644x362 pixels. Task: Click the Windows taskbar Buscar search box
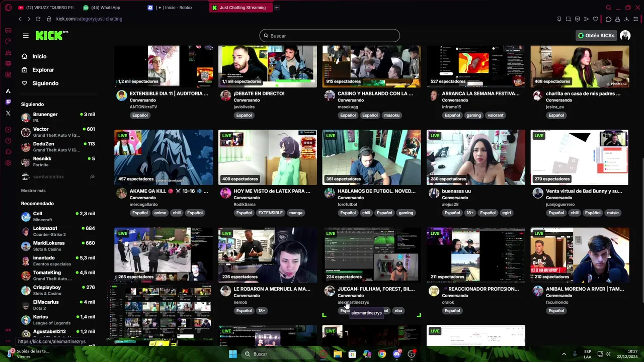pyautogui.click(x=279, y=354)
